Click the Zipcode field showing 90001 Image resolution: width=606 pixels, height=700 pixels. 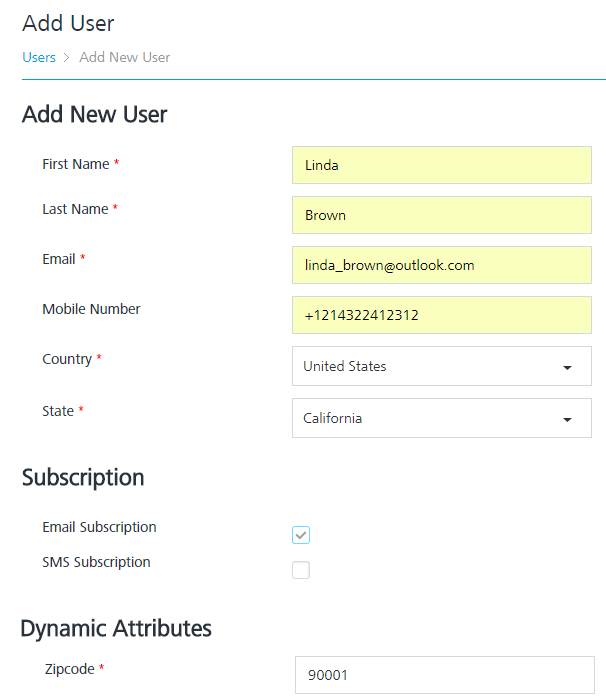pos(445,675)
